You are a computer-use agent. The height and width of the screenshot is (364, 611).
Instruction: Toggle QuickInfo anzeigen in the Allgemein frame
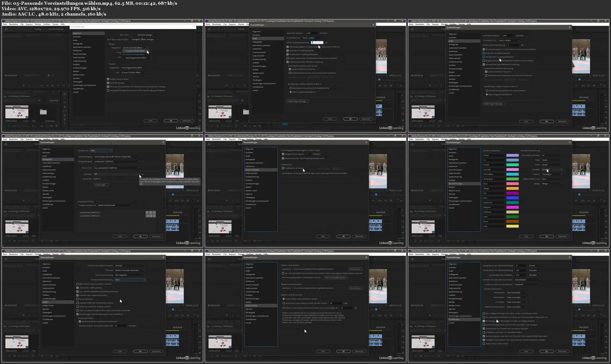[108, 83]
